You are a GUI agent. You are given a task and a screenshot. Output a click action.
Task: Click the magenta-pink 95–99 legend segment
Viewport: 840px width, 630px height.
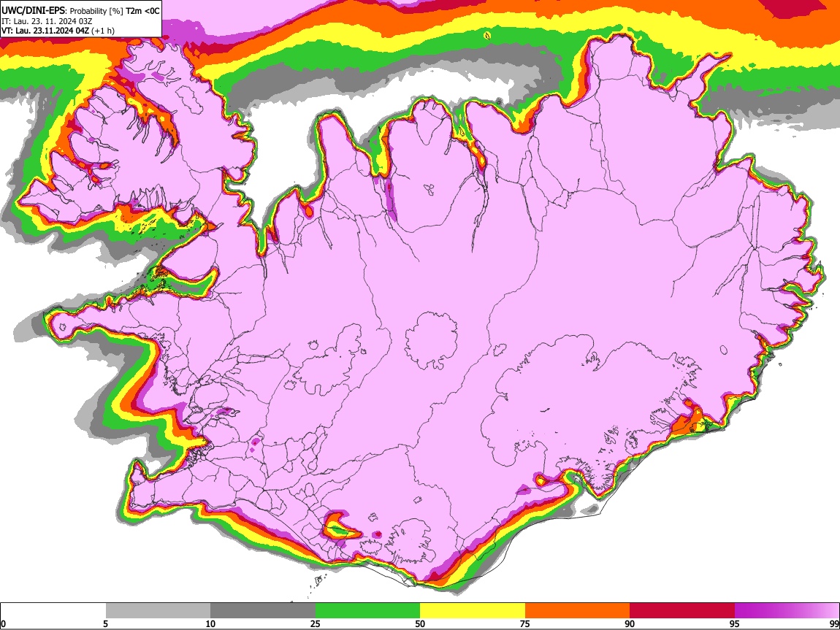(787, 611)
